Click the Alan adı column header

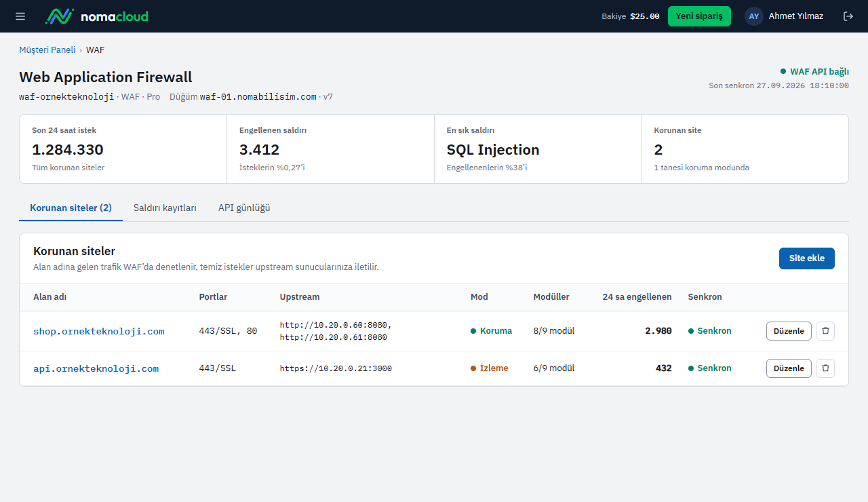pyautogui.click(x=50, y=297)
